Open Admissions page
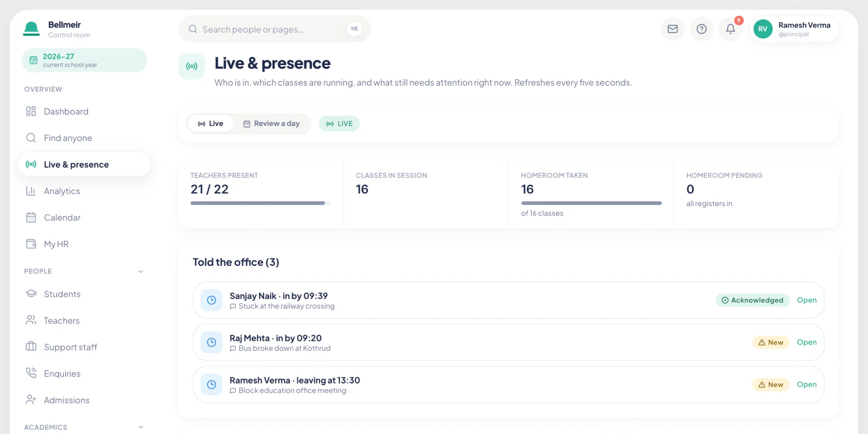This screenshot has width=868, height=434. point(84,400)
